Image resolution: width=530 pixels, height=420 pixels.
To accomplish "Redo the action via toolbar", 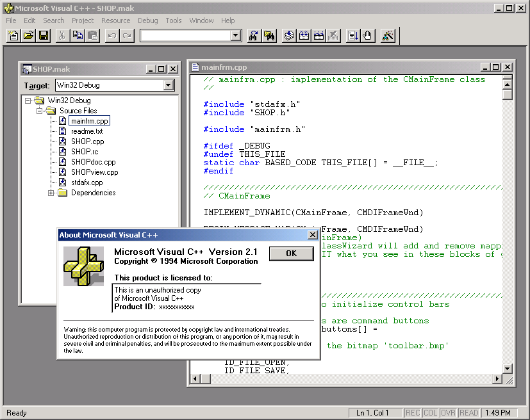I will [x=127, y=35].
